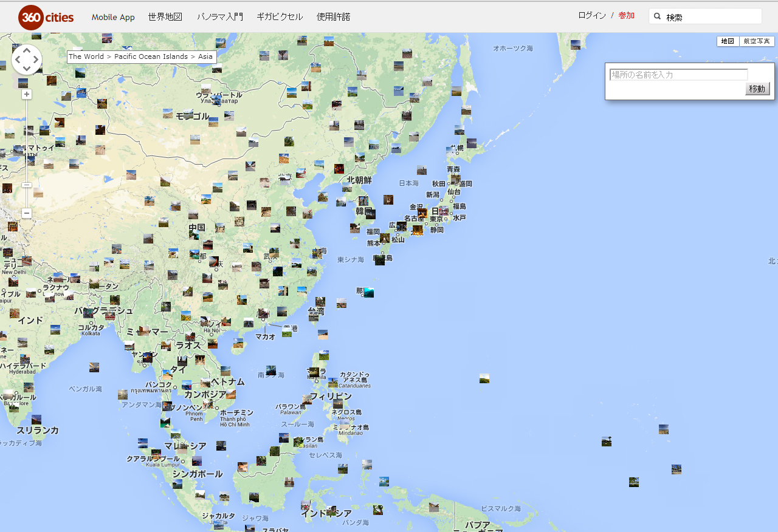Viewport: 778px width, 532px height.
Task: Open the dark red thumbnail above 北朝鮮
Action: point(339,168)
